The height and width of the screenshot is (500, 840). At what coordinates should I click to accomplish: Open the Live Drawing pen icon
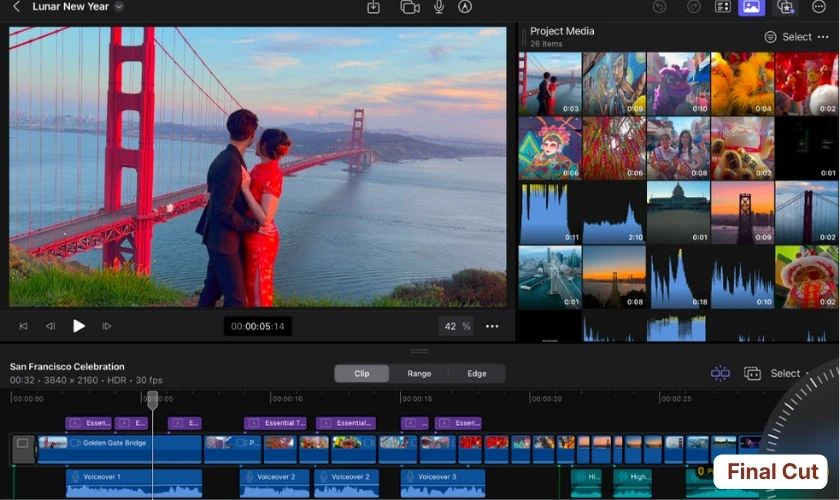tap(465, 7)
